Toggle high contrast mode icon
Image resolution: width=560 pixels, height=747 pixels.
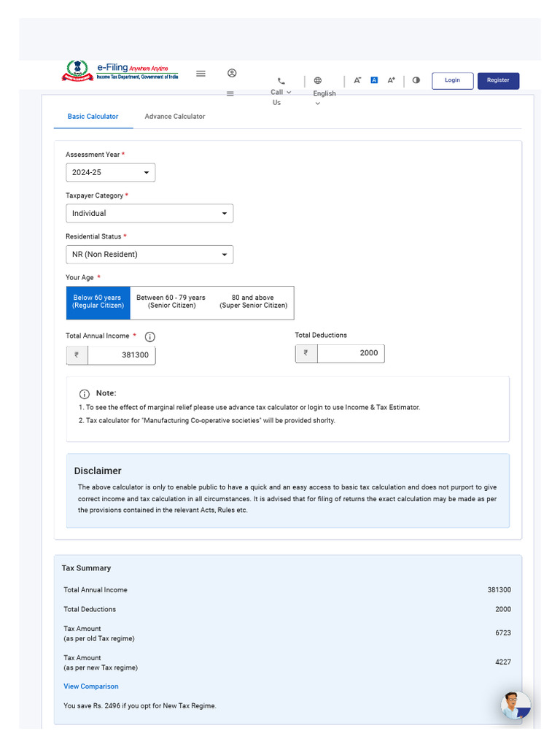point(416,80)
